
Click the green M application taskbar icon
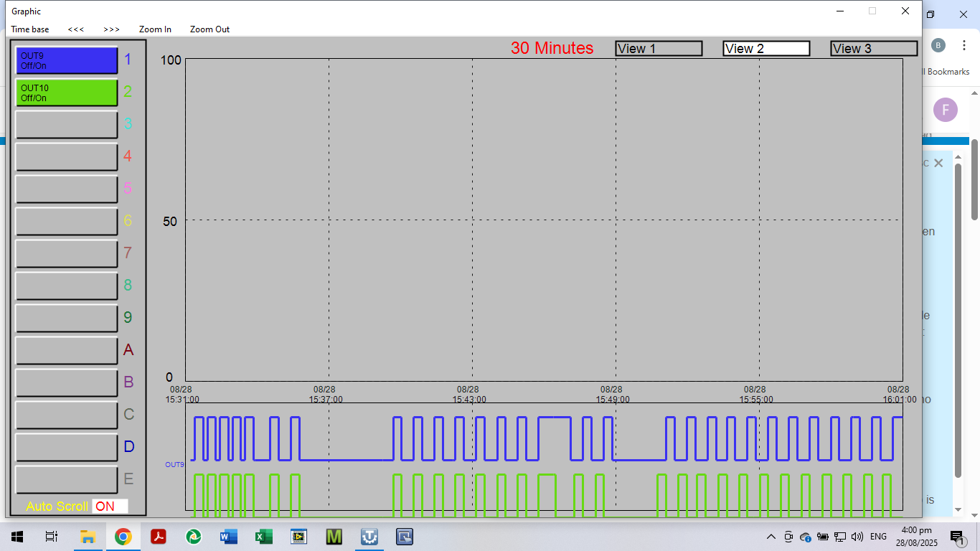(334, 537)
